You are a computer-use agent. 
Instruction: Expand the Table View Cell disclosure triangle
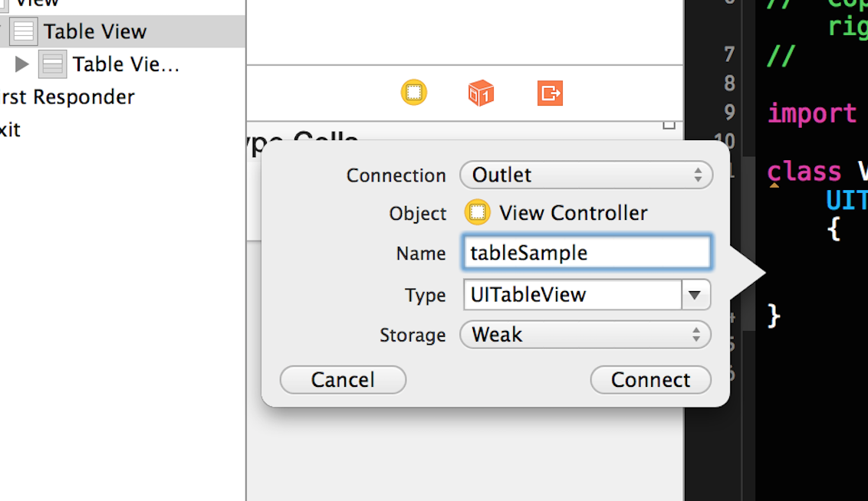click(21, 64)
